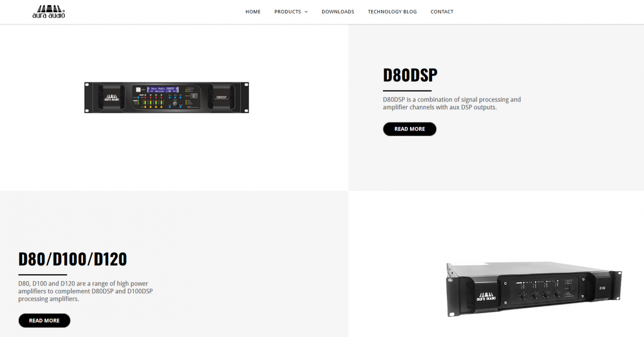The height and width of the screenshot is (337, 644).
Task: Open the Products menu item
Action: click(287, 11)
